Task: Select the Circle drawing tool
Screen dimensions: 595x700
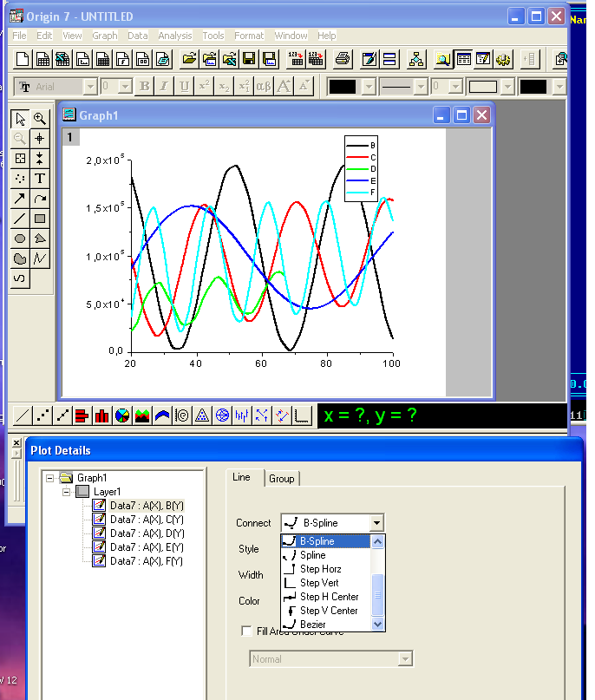Action: [20, 239]
